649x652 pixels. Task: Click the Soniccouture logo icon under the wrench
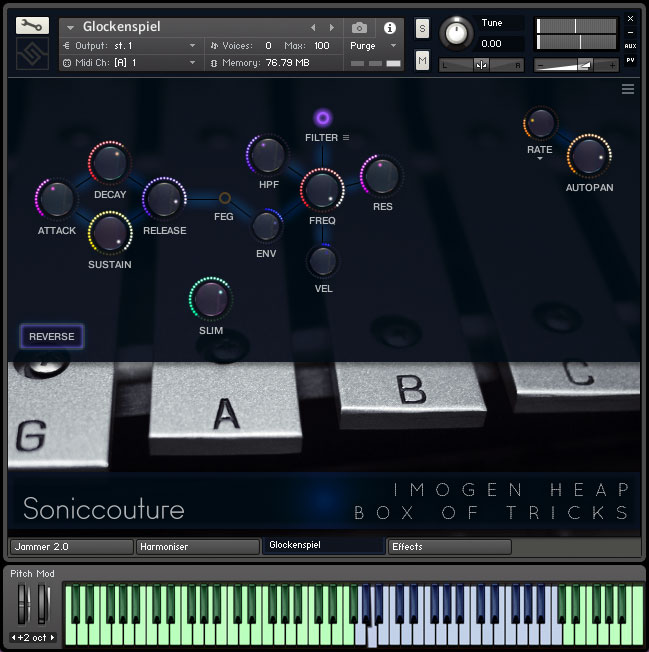(x=32, y=54)
